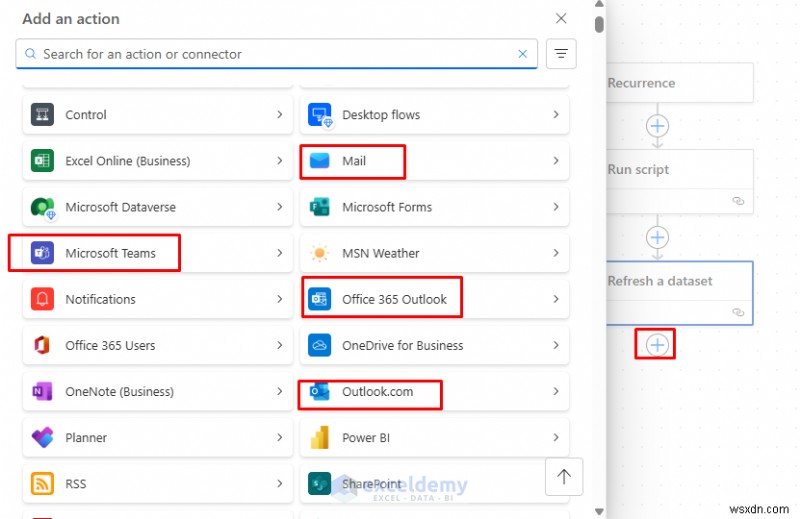Viewport: 800px width, 519px height.
Task: Select the Office 365 Users icon
Action: pyautogui.click(x=42, y=345)
